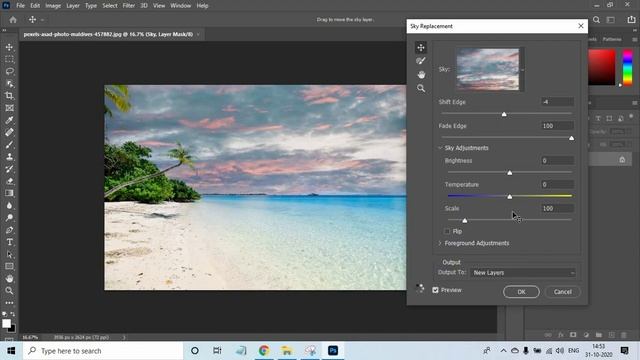The image size is (640, 360).
Task: Select the Horizontal Type tool
Action: 9,242
